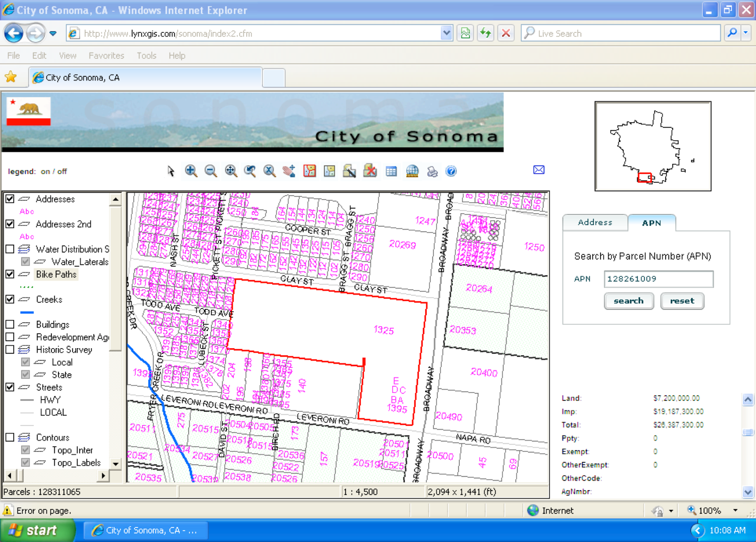Click the APN search button
The height and width of the screenshot is (542, 756).
pyautogui.click(x=628, y=301)
